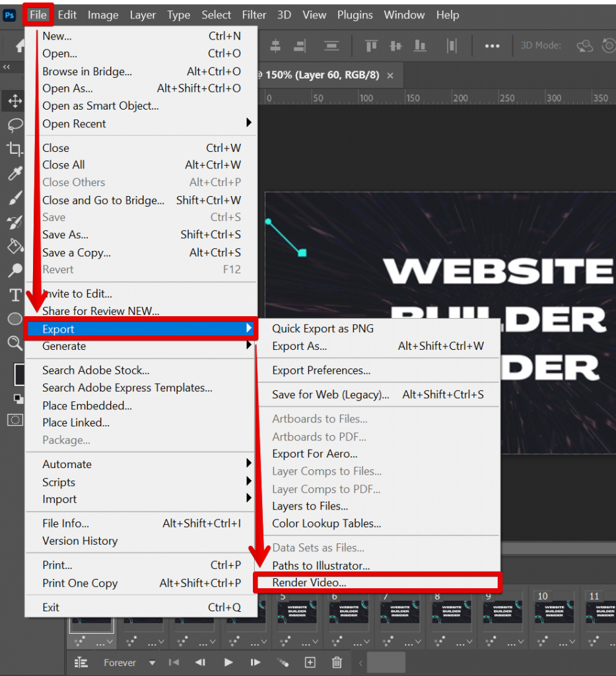This screenshot has height=676, width=616.
Task: Select the Paint Bucket tool
Action: coord(15,246)
